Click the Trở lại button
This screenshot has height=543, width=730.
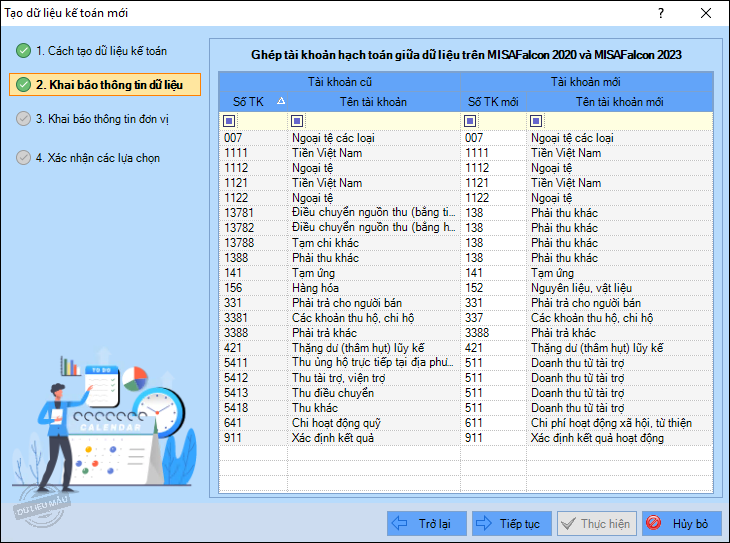pyautogui.click(x=426, y=523)
